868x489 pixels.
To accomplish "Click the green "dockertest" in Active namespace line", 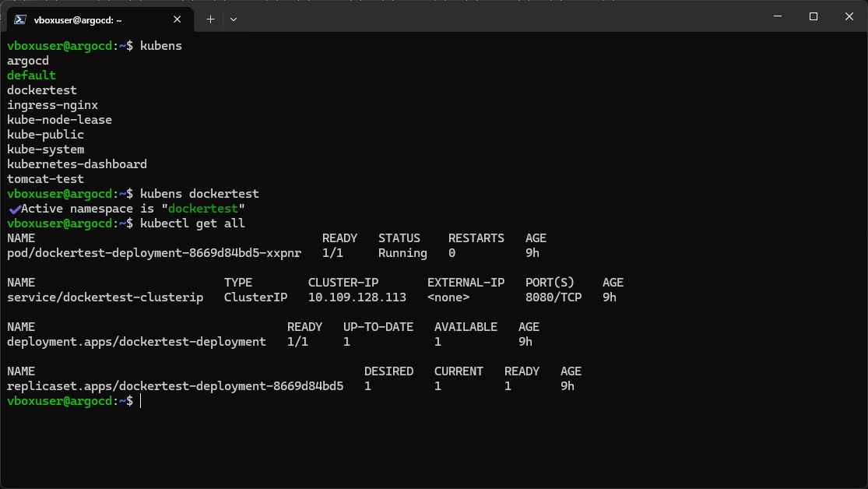I will click(x=203, y=209).
